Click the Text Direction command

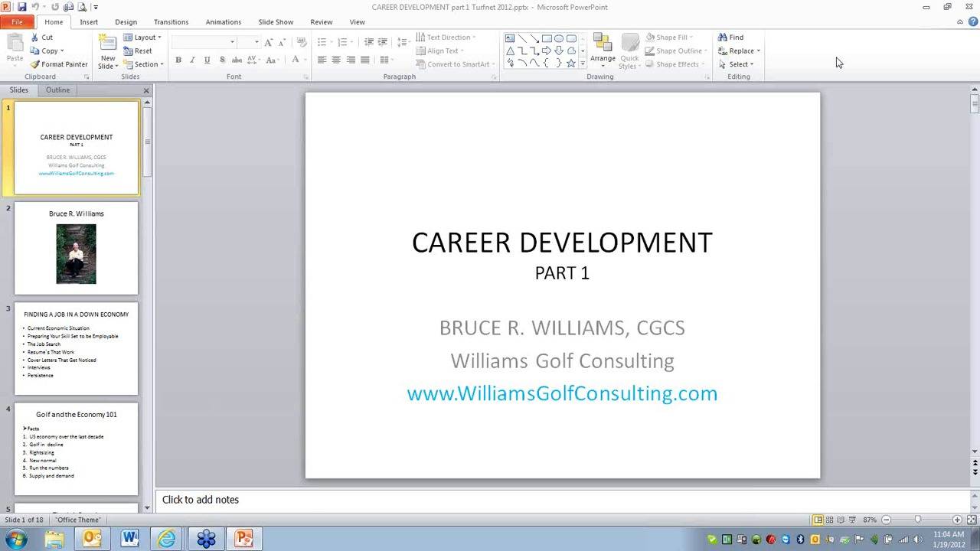446,37
